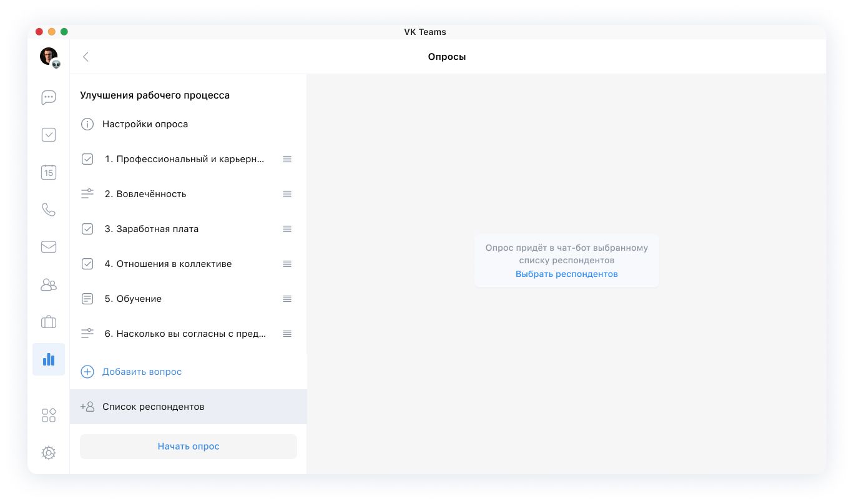The height and width of the screenshot is (504, 854).
Task: Select question 3 Заработная плата
Action: coord(151,229)
